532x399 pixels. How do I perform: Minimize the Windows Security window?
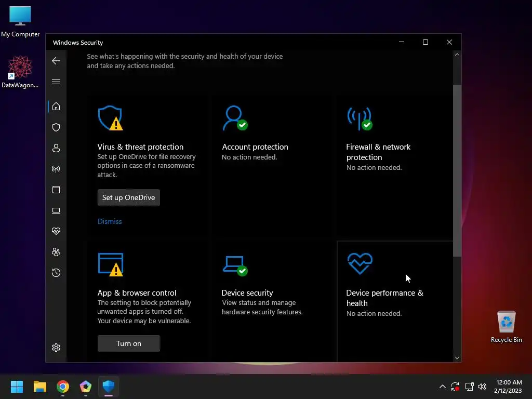pyautogui.click(x=402, y=42)
